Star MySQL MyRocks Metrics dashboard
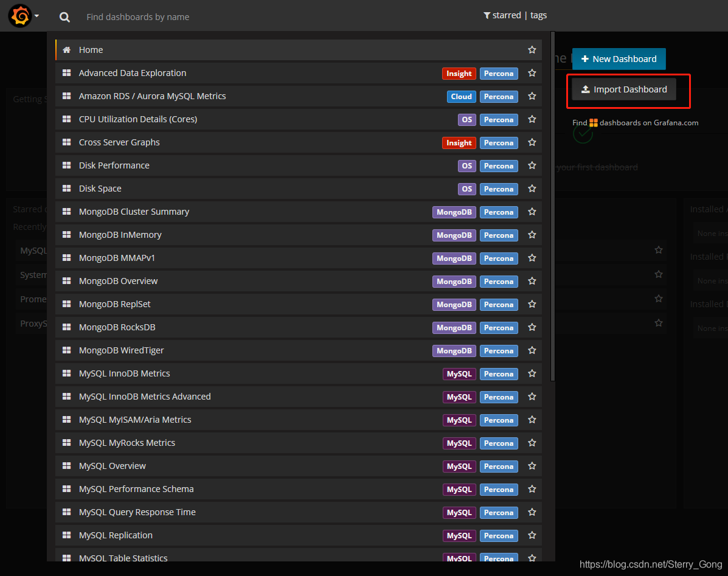The height and width of the screenshot is (576, 728). pyautogui.click(x=532, y=443)
